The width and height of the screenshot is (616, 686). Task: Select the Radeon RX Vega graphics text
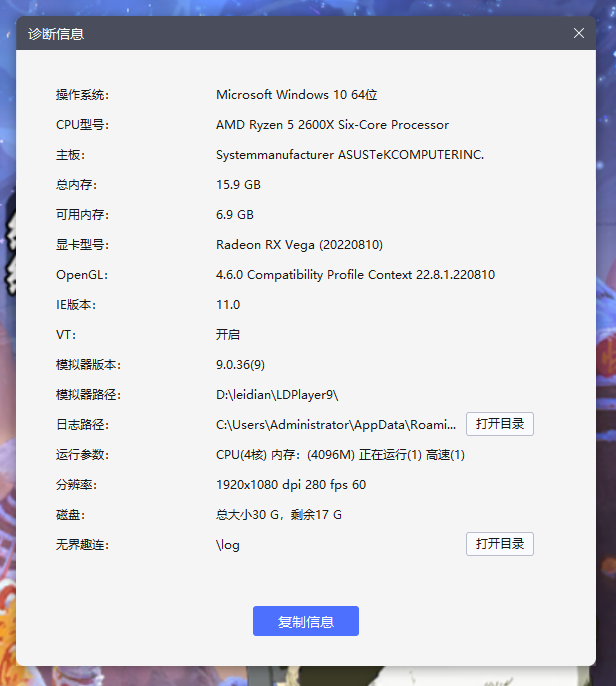[x=299, y=245]
